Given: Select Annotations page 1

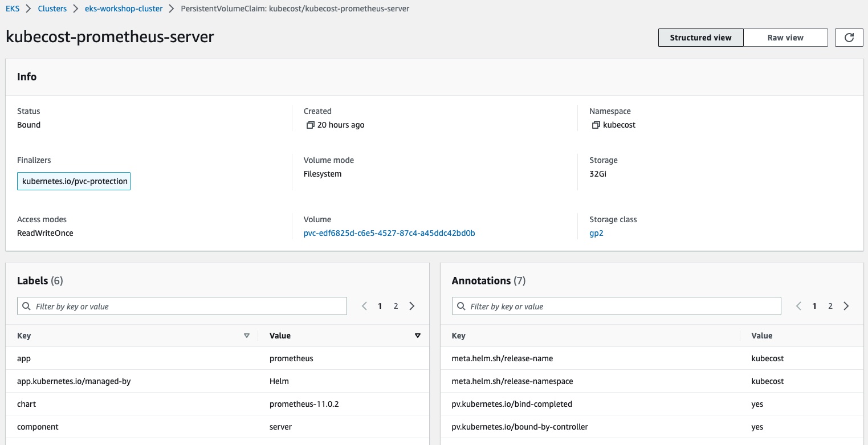Looking at the screenshot, I should pyautogui.click(x=814, y=306).
